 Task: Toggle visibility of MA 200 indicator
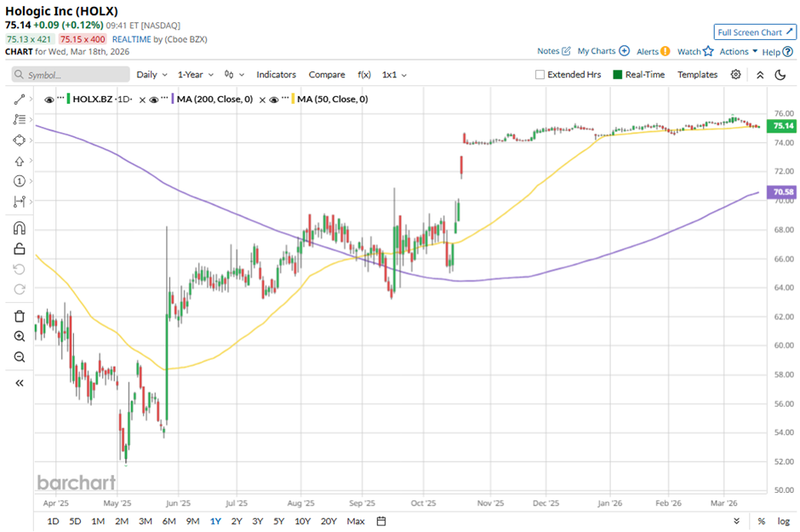(x=153, y=100)
